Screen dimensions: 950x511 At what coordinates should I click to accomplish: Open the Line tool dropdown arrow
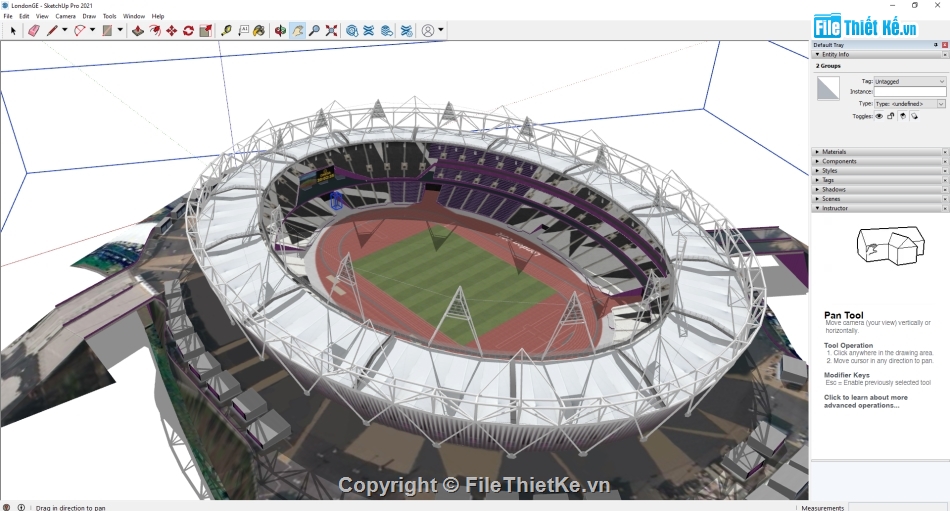[64, 30]
